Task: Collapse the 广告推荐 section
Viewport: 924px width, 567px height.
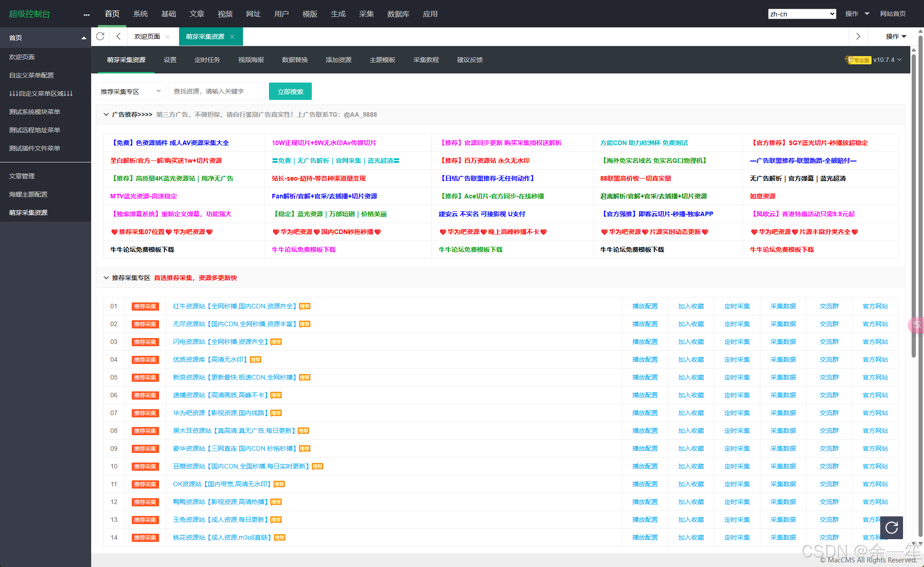Action: (106, 114)
